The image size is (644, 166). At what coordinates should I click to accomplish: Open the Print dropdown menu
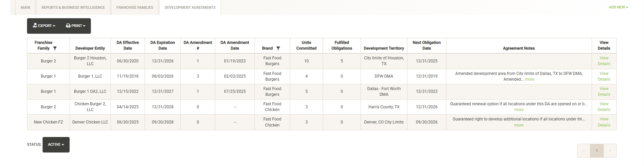coord(76,26)
